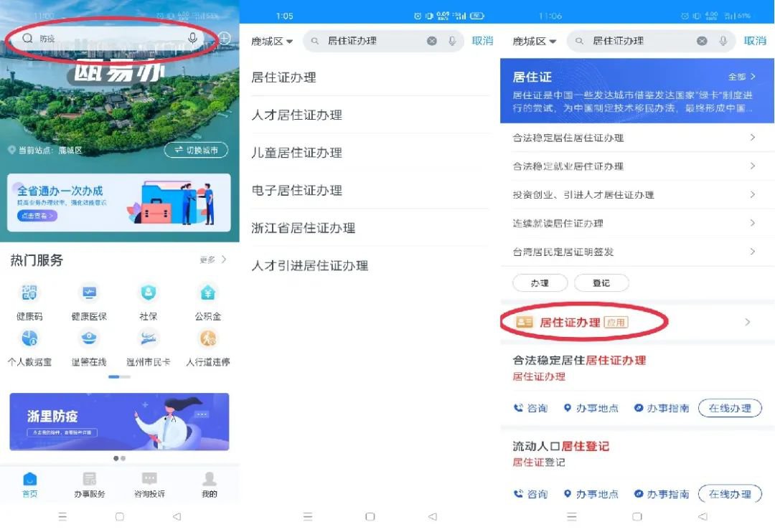
Task: Tap the 健康医保 icon
Action: tap(89, 295)
